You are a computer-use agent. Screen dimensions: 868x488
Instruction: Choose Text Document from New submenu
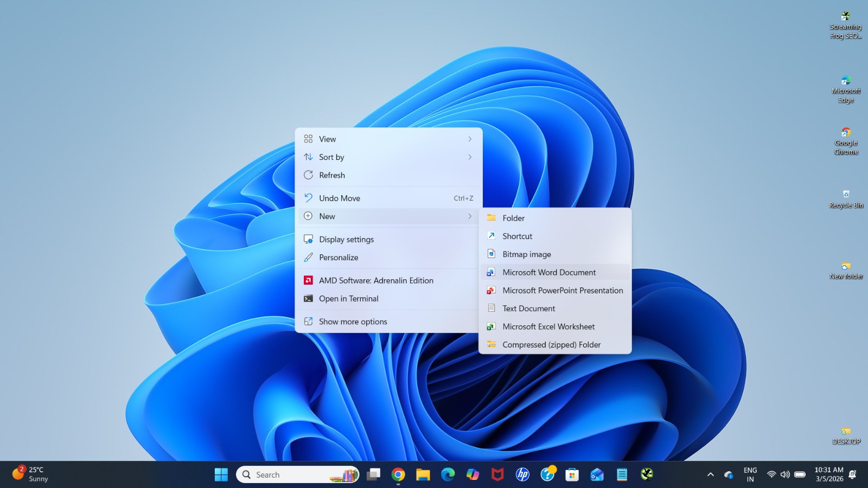coord(529,309)
